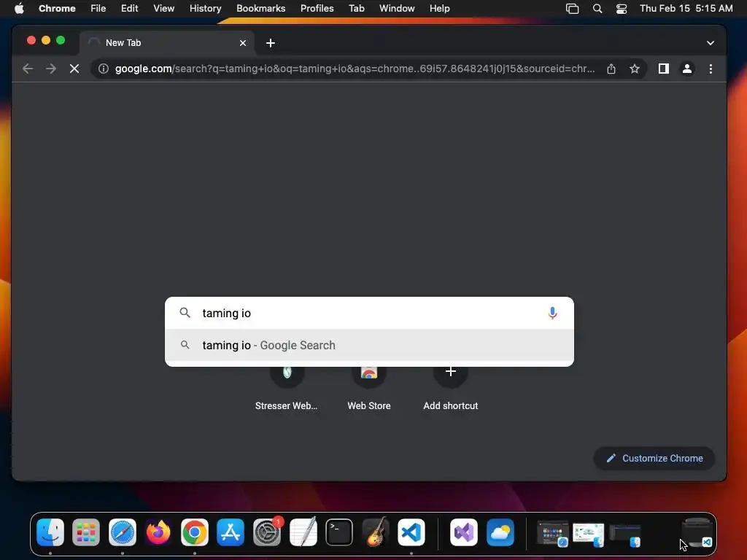
Task: Open App Store from the Dock
Action: point(231,532)
